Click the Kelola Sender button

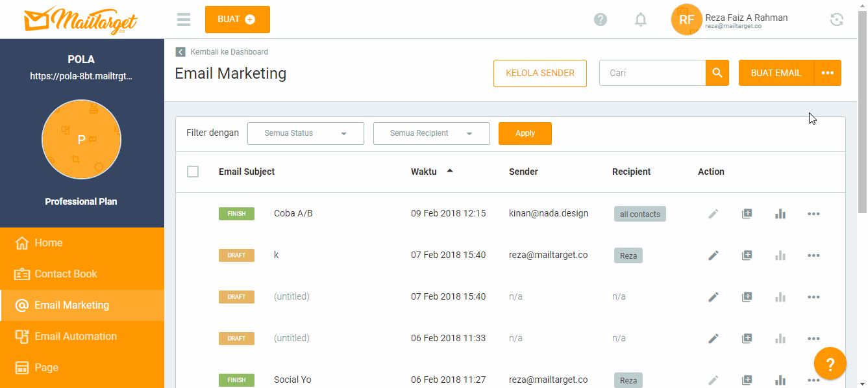540,73
